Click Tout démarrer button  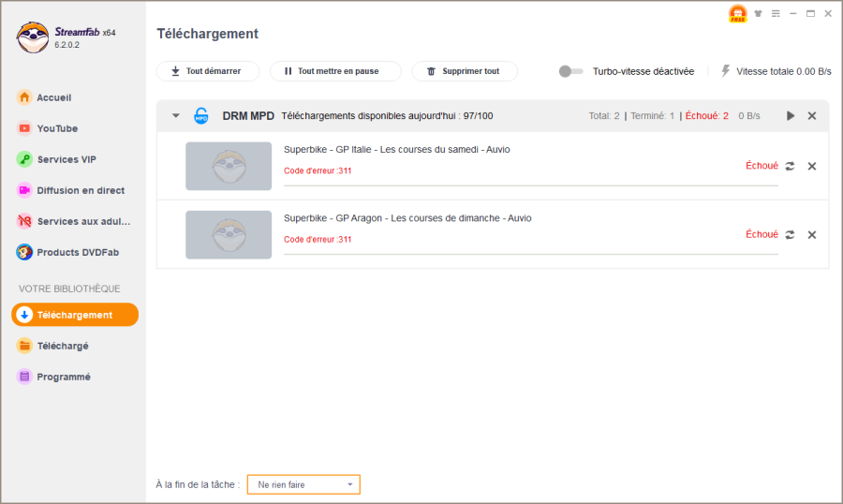[x=208, y=71]
